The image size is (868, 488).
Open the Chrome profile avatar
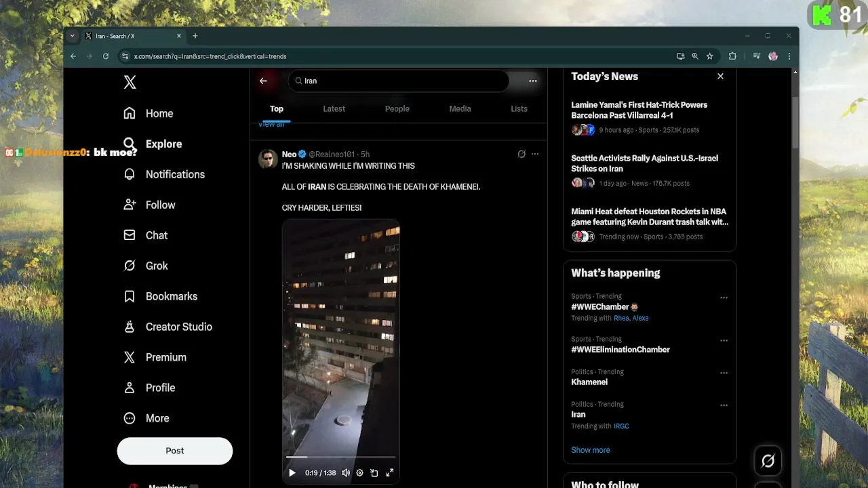773,56
